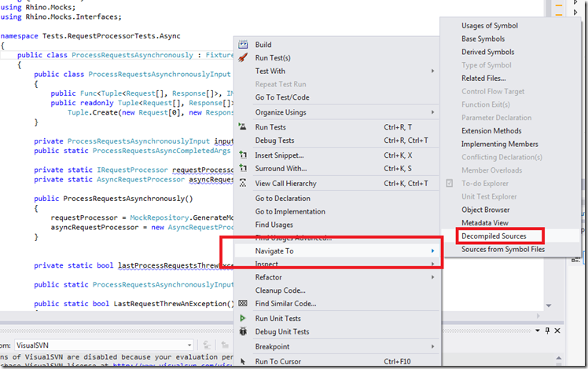
Task: Select Find Usages menu item
Action: (274, 225)
